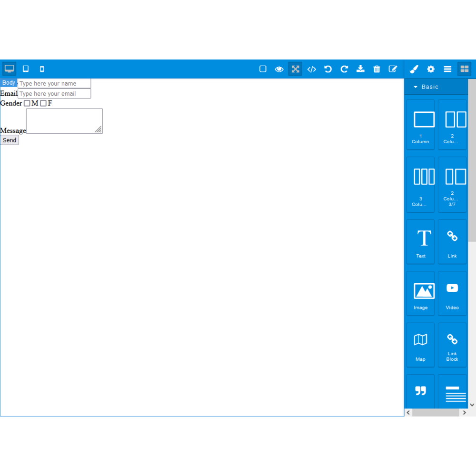
Task: Toggle fullscreen mode icon
Action: pyautogui.click(x=296, y=69)
